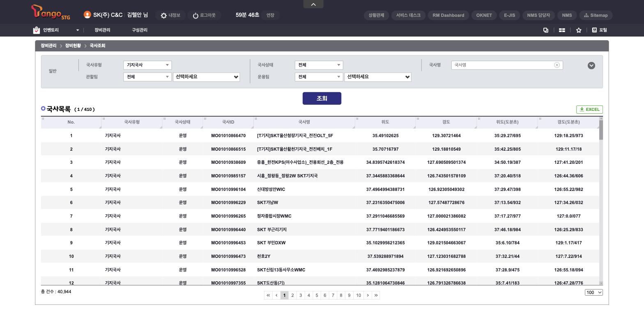Export the list with EXCEL button

(x=589, y=109)
